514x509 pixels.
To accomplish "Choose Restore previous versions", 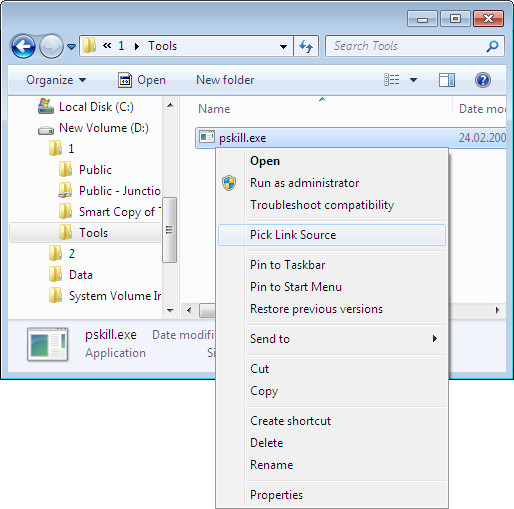I will [316, 309].
